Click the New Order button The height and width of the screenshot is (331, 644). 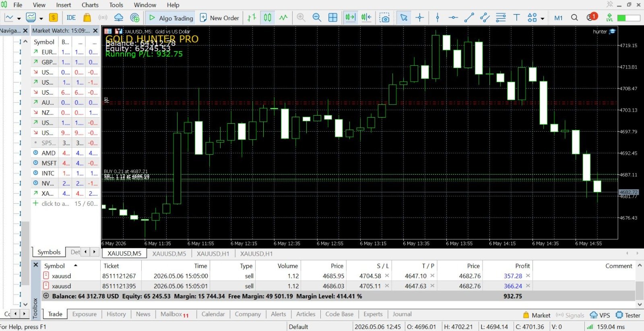(220, 18)
